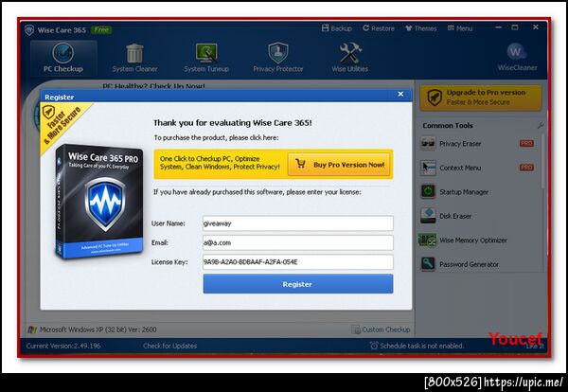Open Context Menu tool icon
This screenshot has height=392, width=568.
click(428, 168)
